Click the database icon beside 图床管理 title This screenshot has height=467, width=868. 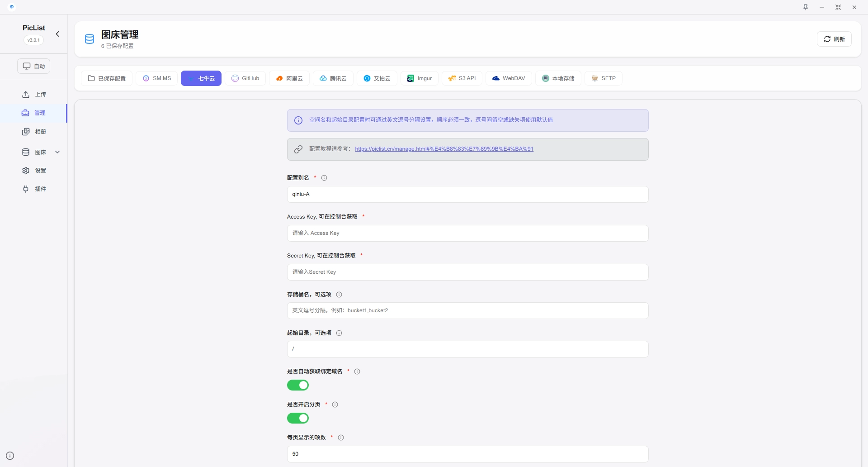(90, 39)
